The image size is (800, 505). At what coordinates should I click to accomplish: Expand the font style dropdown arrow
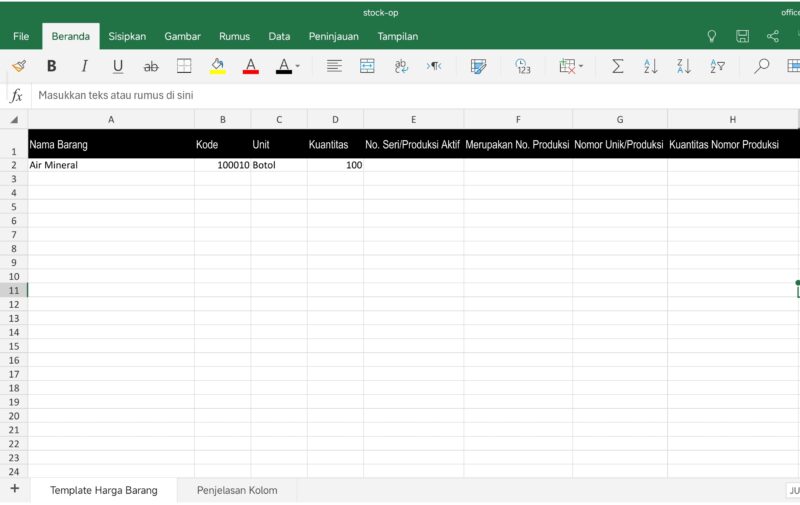point(297,67)
